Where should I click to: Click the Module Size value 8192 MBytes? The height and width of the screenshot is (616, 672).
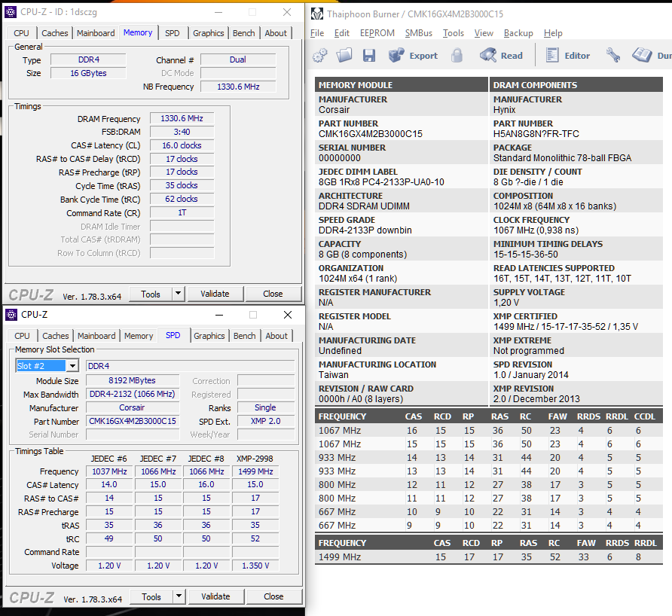pos(133,380)
